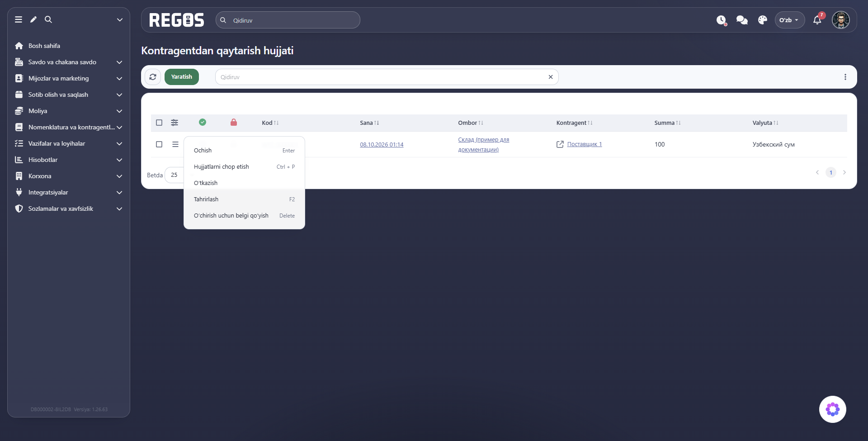
Task: Clear the list search field
Action: (x=551, y=77)
